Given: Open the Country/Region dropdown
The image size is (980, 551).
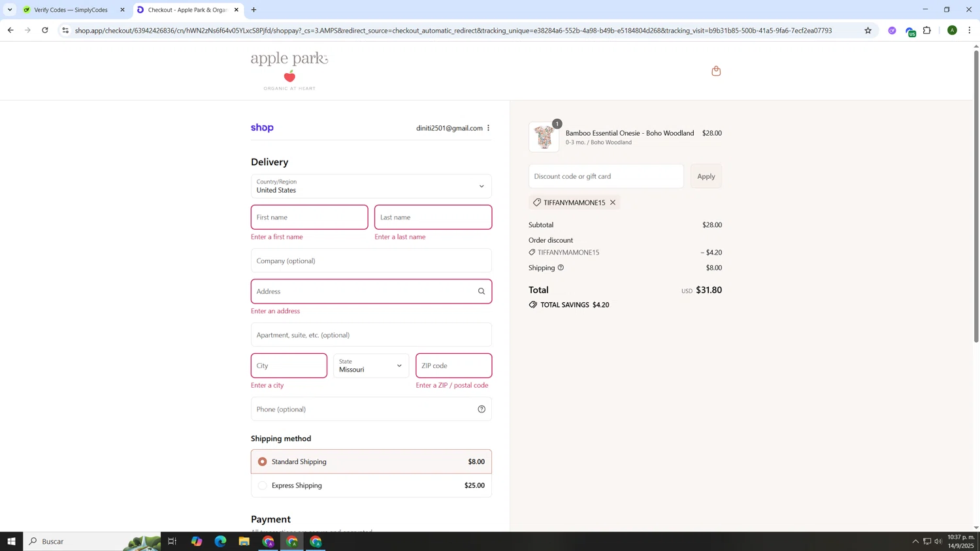Looking at the screenshot, I should [x=371, y=186].
